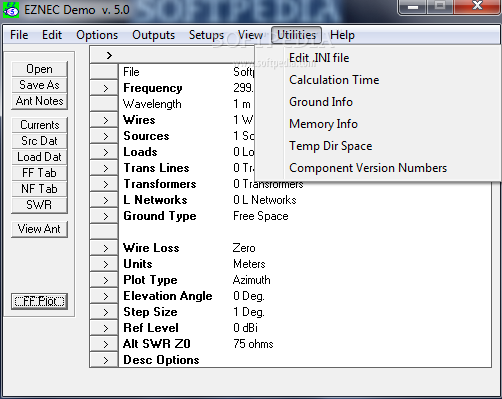Viewport: 502px width, 399px height.
Task: Click arrow button beside Desc Options
Action: point(104,360)
